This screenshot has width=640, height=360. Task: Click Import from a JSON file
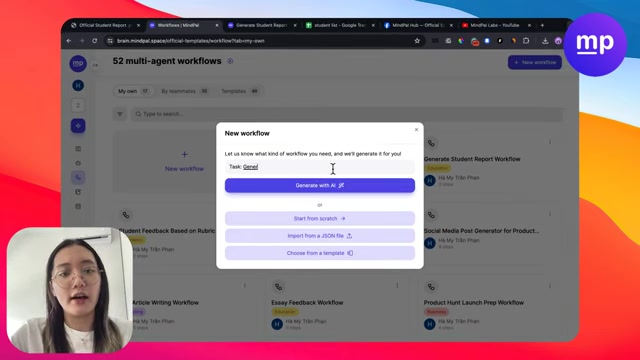click(x=320, y=236)
